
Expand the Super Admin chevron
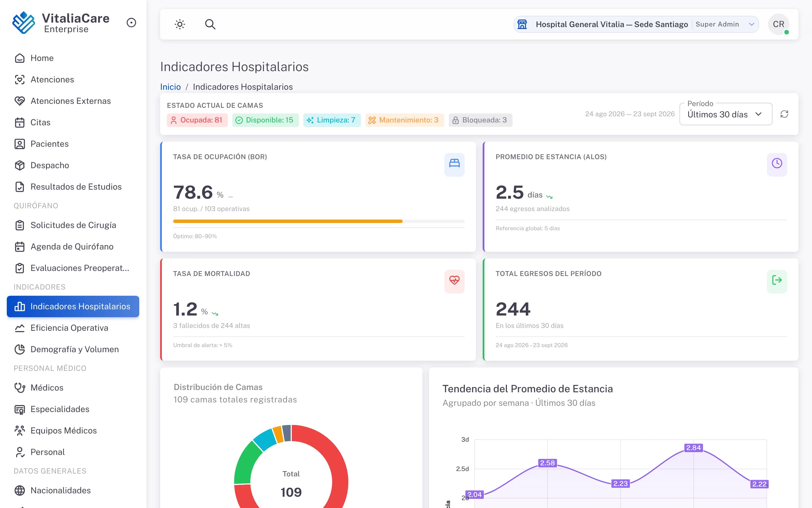[752, 24]
